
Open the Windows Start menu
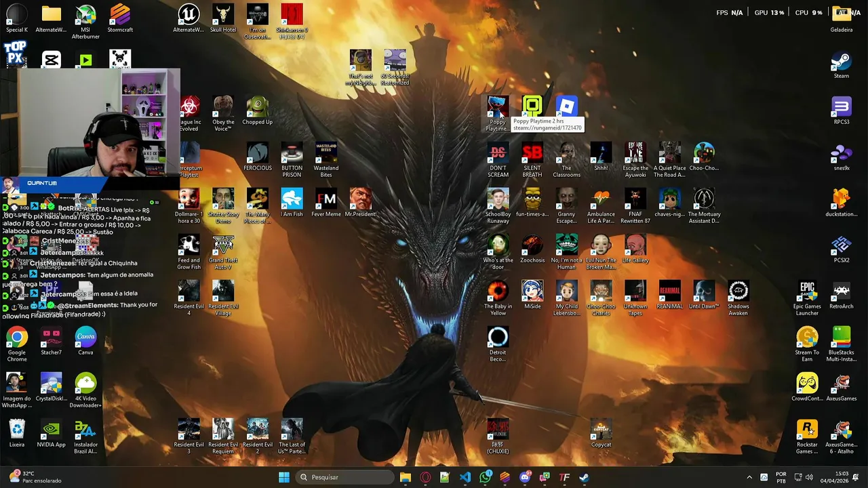(284, 477)
